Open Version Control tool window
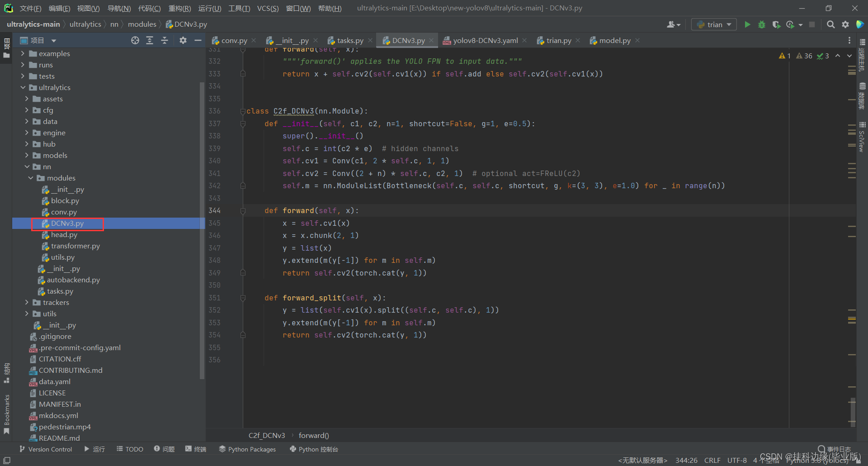The width and height of the screenshot is (868, 466). pos(46,449)
